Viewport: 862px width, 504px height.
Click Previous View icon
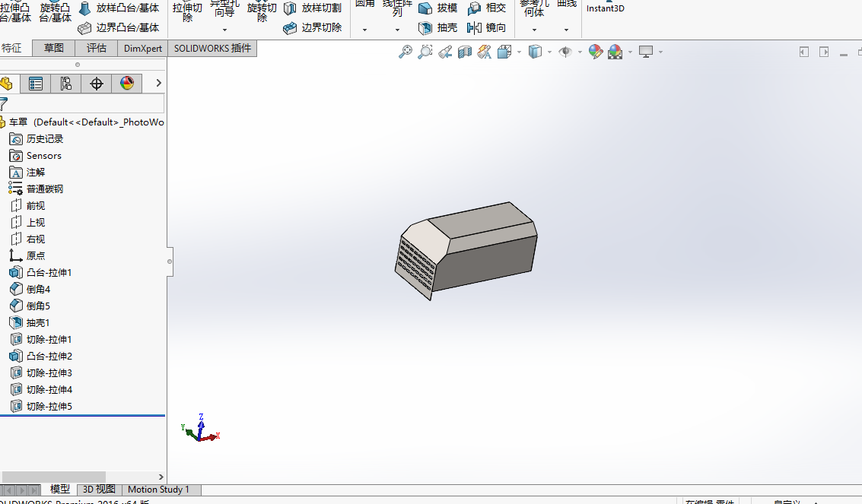(445, 52)
